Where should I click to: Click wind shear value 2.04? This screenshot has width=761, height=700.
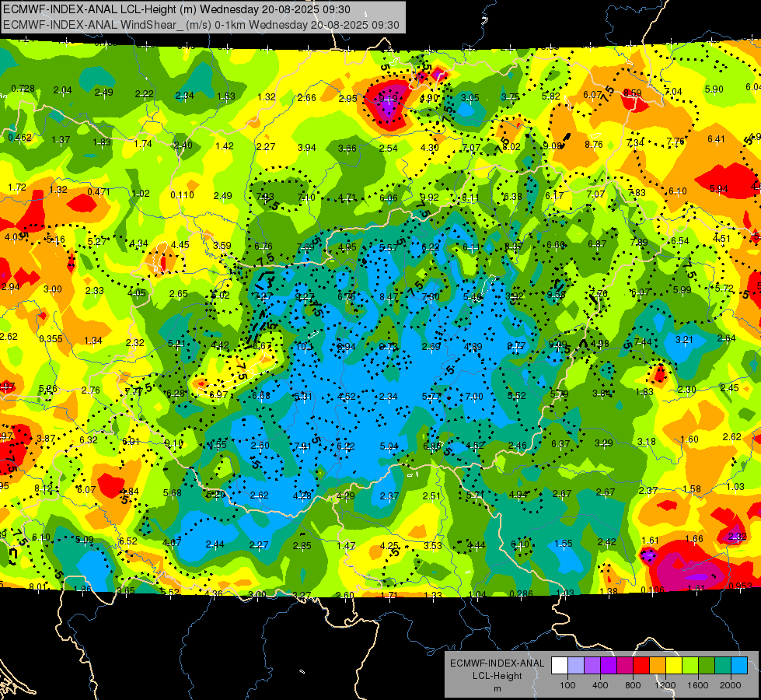pyautogui.click(x=63, y=90)
